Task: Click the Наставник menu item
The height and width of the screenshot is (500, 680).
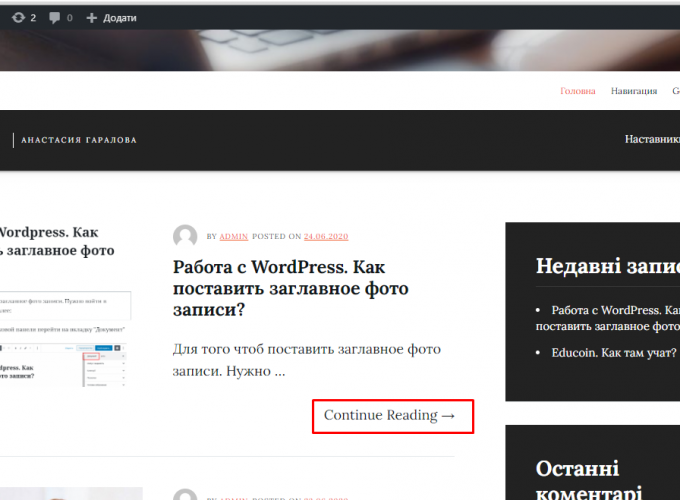Action: tap(652, 139)
